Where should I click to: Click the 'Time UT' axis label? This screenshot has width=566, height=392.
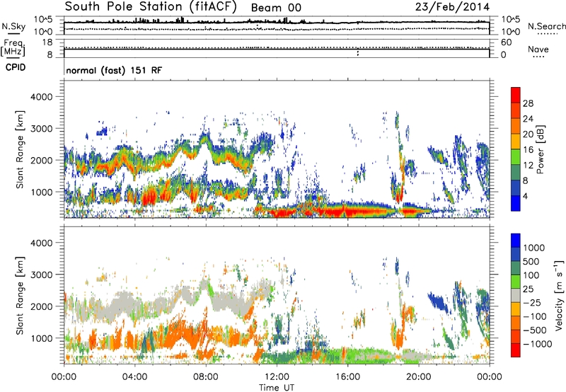coord(277,387)
